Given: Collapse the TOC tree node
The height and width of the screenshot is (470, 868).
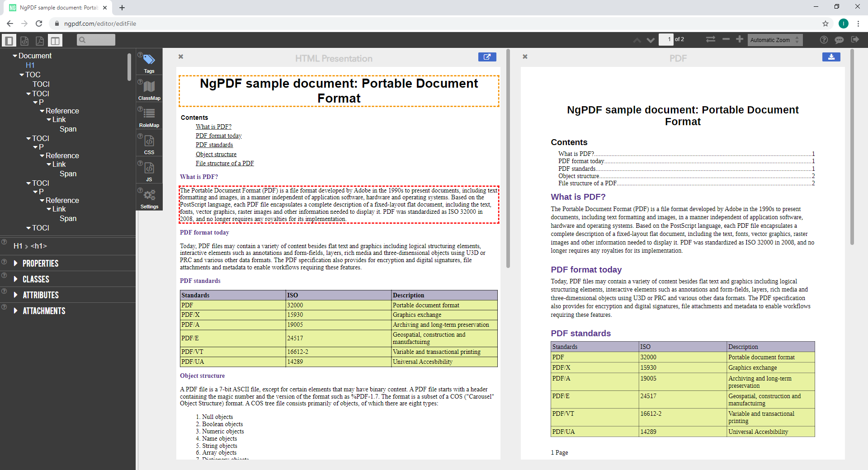Looking at the screenshot, I should pyautogui.click(x=21, y=75).
